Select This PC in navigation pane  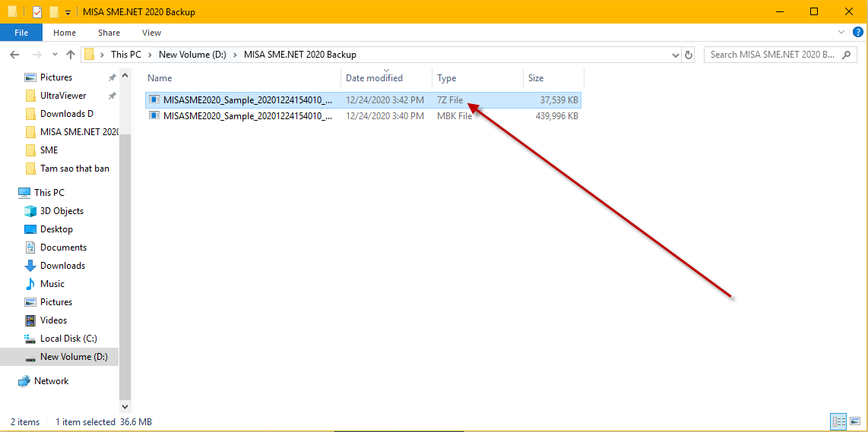coord(49,193)
